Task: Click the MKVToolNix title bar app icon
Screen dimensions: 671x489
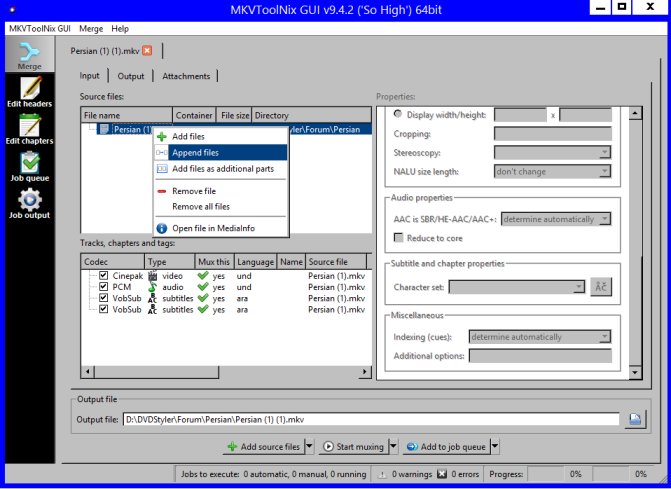Action: 12,9
